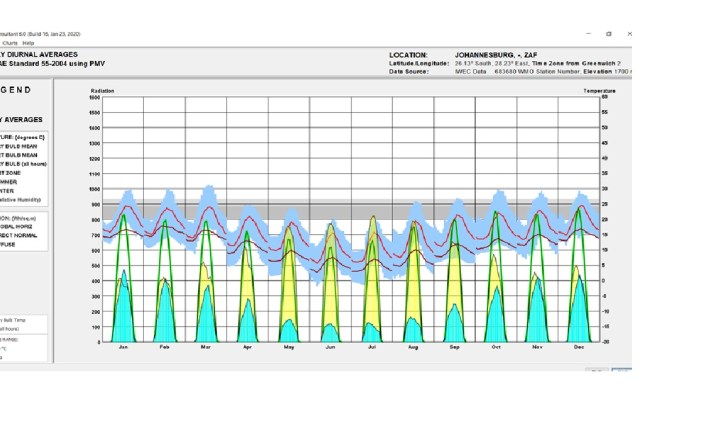Close the Climate Consultant window
720x426 pixels.
point(629,33)
